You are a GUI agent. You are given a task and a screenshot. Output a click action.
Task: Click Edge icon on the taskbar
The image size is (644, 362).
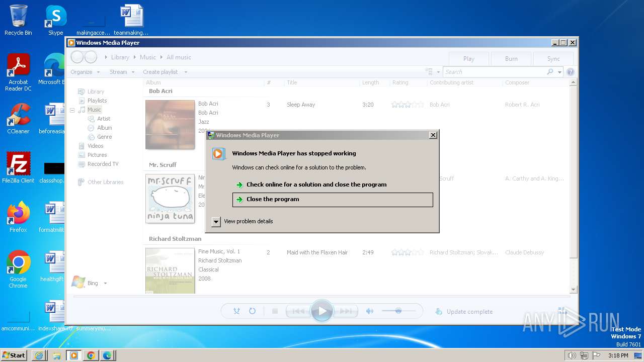click(107, 355)
